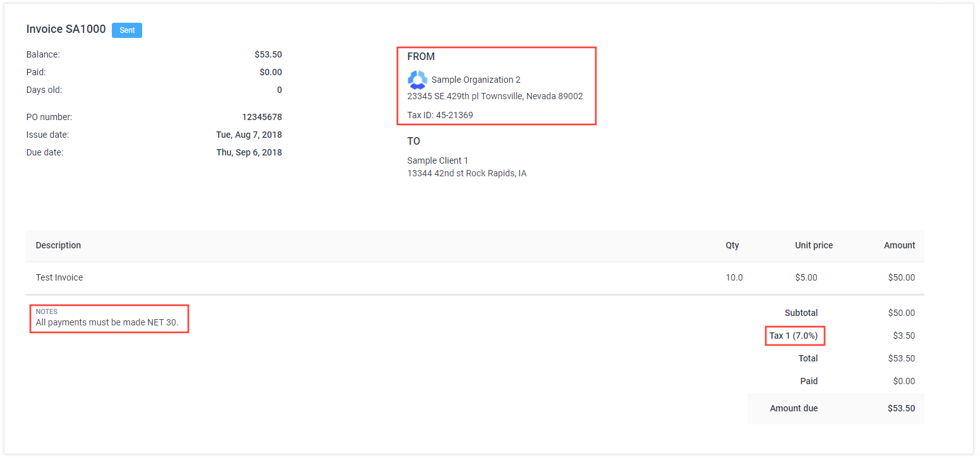Click the PO number value 12345678
The height and width of the screenshot is (460, 980).
(262, 117)
